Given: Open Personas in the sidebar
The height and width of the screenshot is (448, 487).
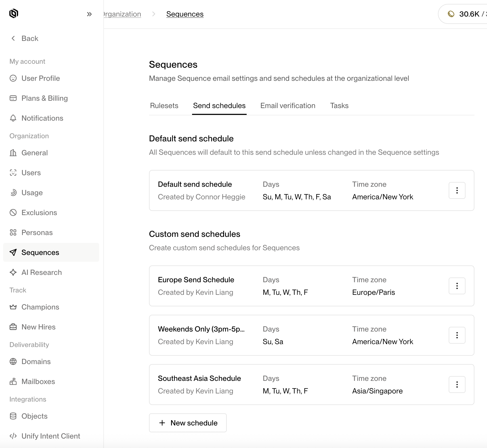Looking at the screenshot, I should click(37, 232).
